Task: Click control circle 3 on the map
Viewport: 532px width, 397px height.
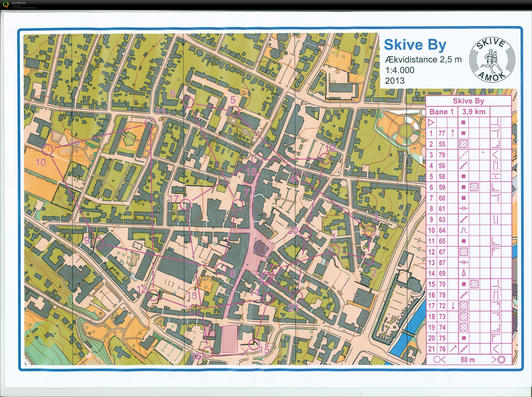Action: [x=370, y=231]
